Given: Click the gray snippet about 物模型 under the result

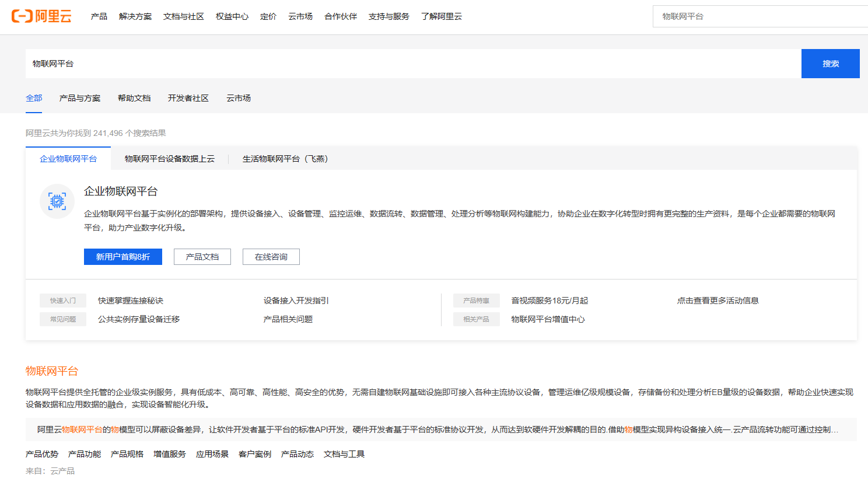Looking at the screenshot, I should point(441,429).
